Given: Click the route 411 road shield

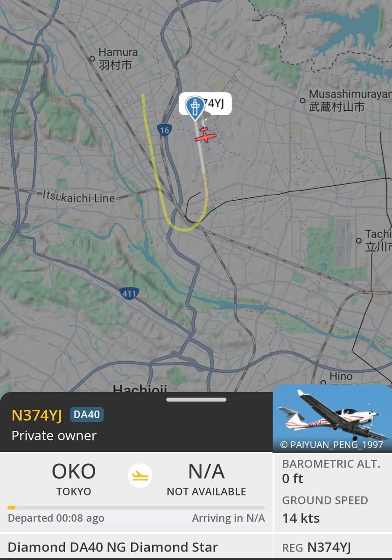Looking at the screenshot, I should 128,294.
